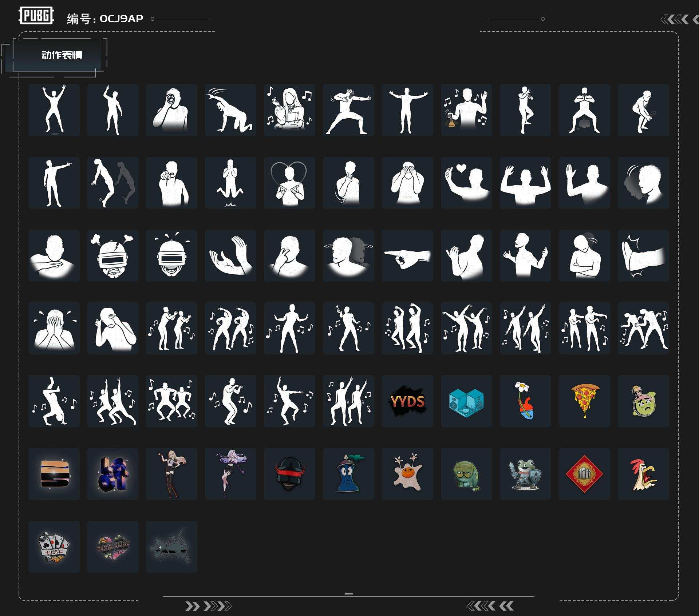699x616 pixels.
Task: Choose the CRY BABY heart emote
Action: pyautogui.click(x=112, y=547)
